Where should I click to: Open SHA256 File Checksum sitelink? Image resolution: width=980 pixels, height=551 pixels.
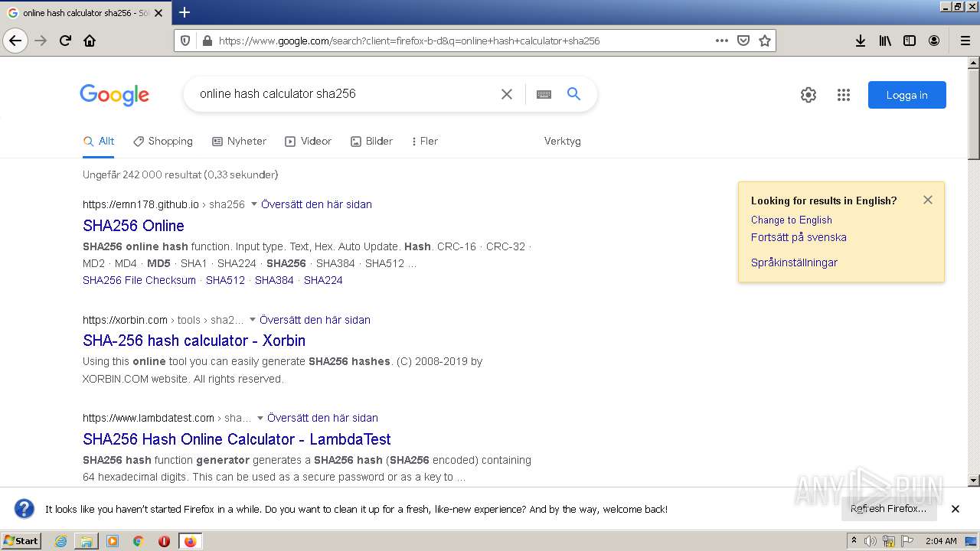[139, 280]
